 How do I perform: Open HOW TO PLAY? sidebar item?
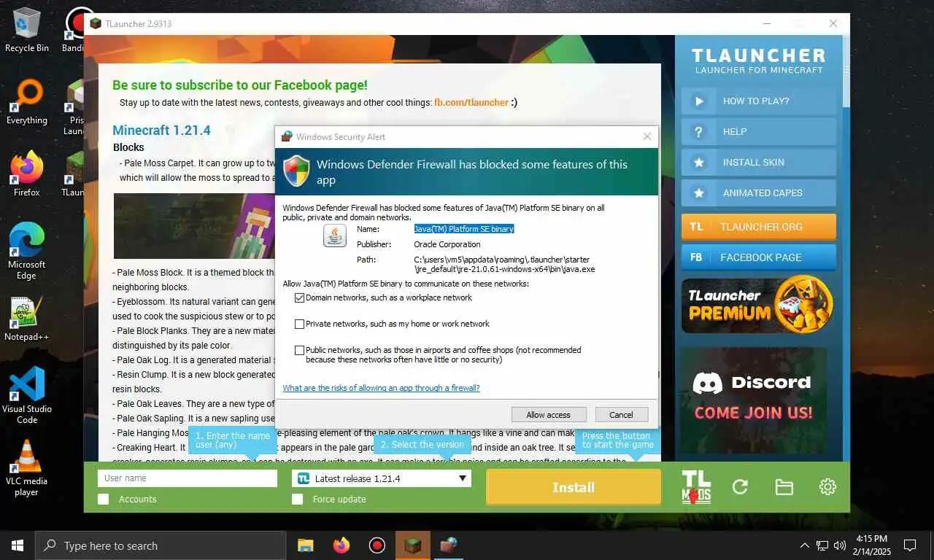click(759, 101)
